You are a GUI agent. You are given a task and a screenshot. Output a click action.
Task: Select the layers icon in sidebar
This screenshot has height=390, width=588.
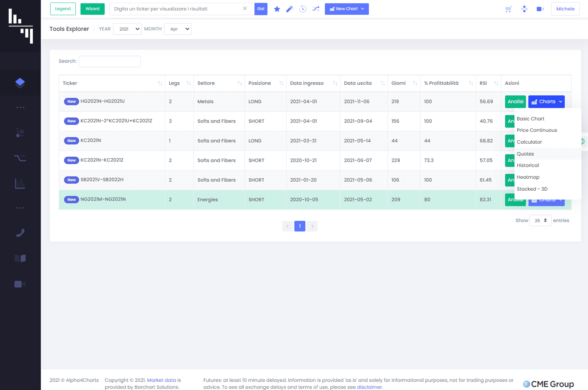[x=20, y=83]
